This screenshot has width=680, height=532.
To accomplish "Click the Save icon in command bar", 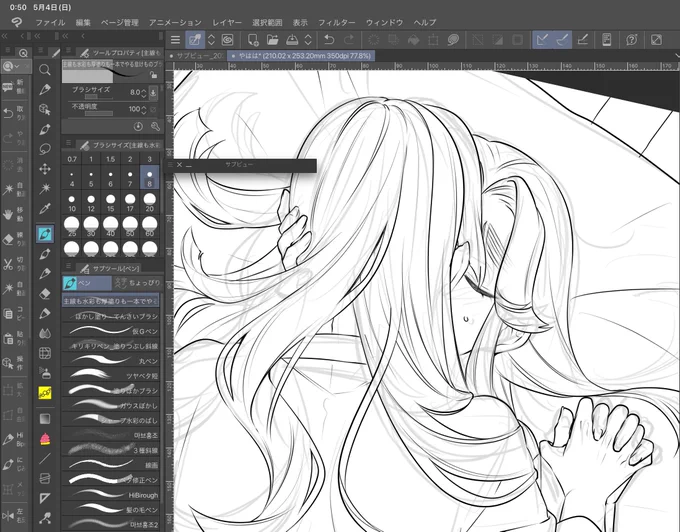I will [292, 40].
